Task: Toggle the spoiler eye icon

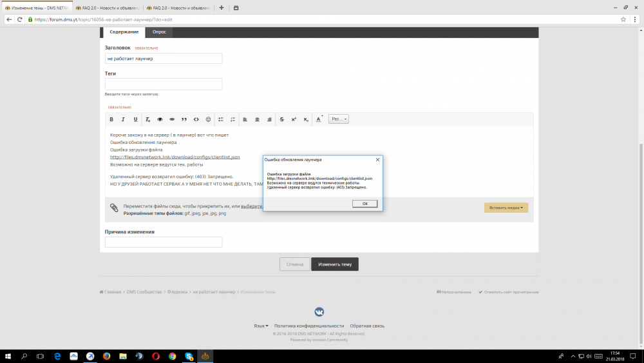Action: click(160, 119)
